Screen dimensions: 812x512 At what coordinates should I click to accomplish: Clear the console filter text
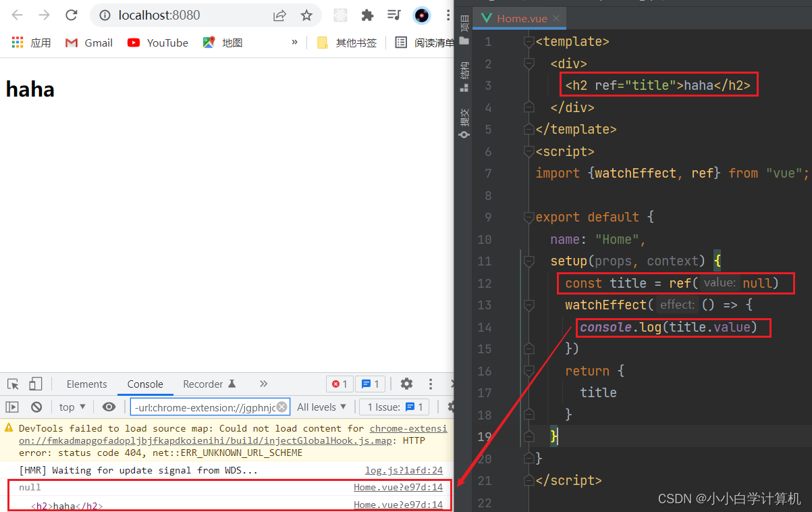click(282, 407)
